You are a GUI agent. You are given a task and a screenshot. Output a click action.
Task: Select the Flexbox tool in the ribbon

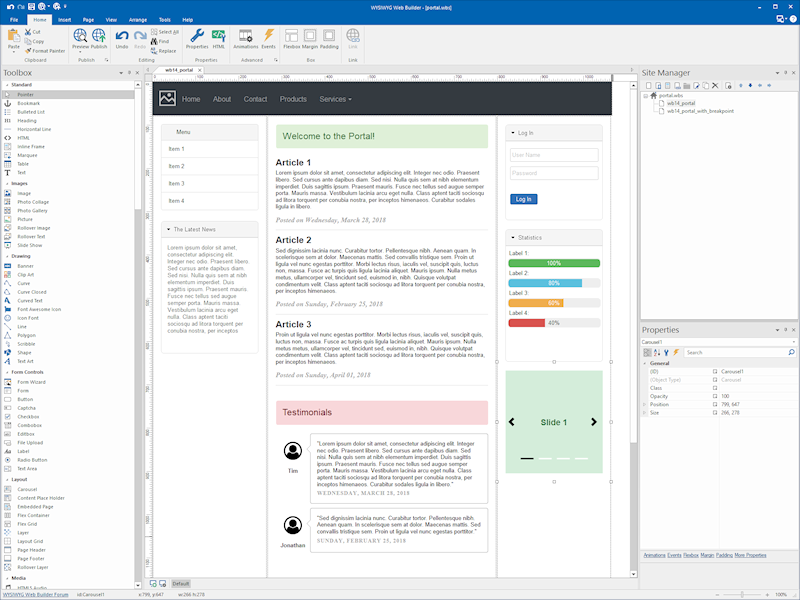tap(292, 38)
